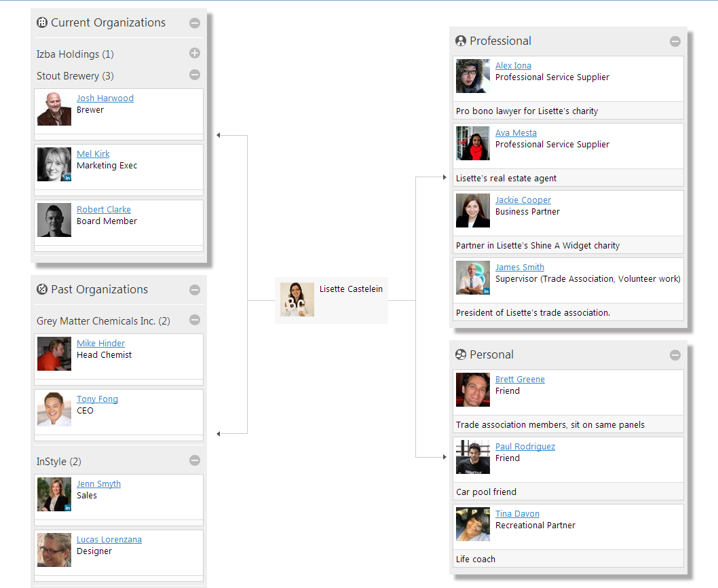Open Mel Kirk's profile link
Image resolution: width=718 pixels, height=588 pixels.
pyautogui.click(x=93, y=154)
